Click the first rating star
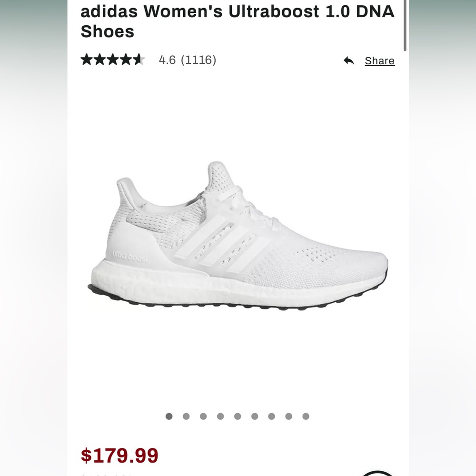 point(88,60)
